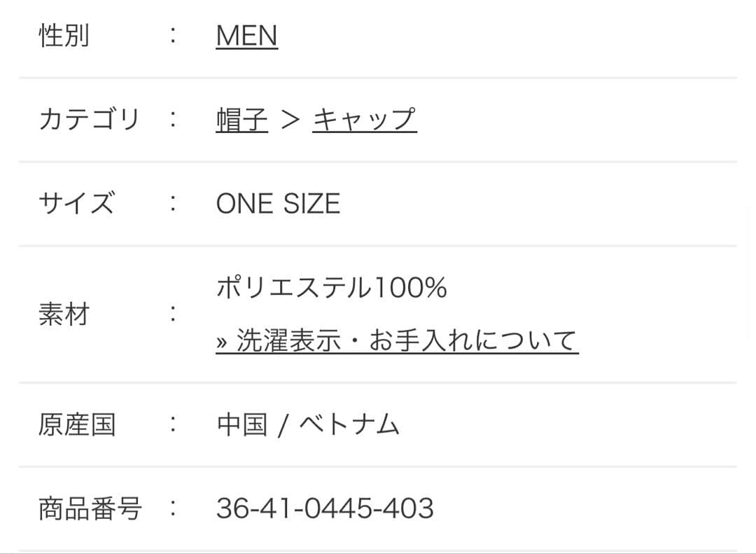The width and height of the screenshot is (756, 554).
Task: Click the ベトナム country text
Action: click(x=349, y=425)
